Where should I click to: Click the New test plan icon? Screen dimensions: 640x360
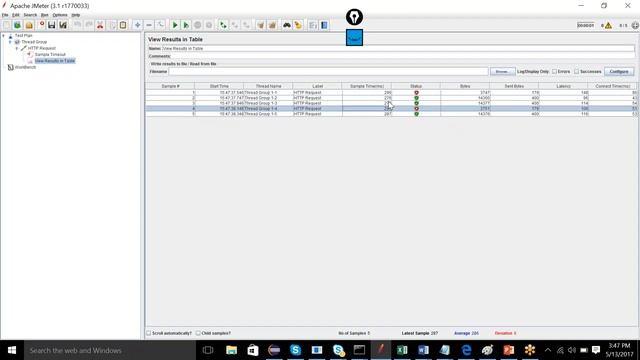pyautogui.click(x=6, y=25)
